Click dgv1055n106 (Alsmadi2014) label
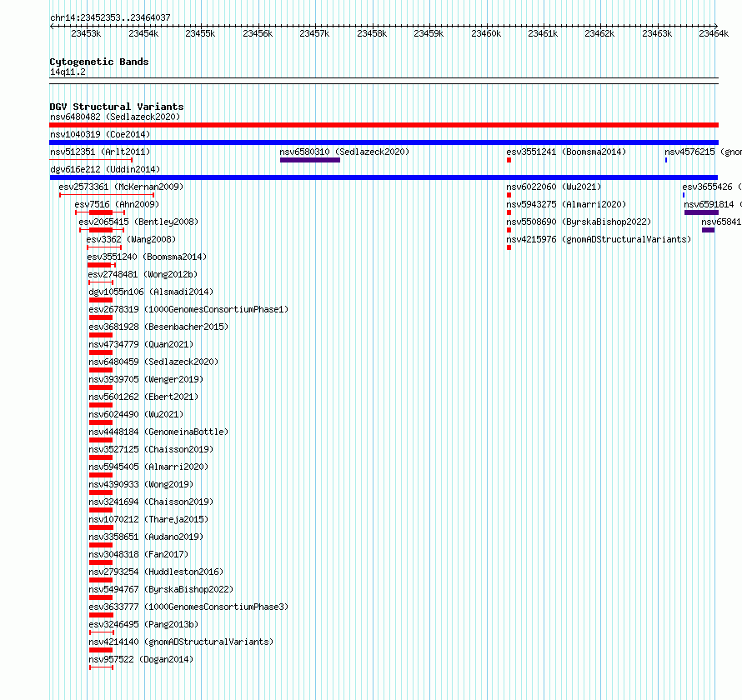The width and height of the screenshot is (742, 700). click(151, 292)
